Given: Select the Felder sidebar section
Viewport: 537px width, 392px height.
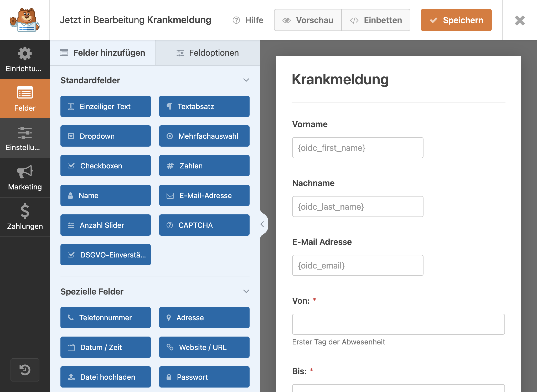Looking at the screenshot, I should (x=25, y=99).
